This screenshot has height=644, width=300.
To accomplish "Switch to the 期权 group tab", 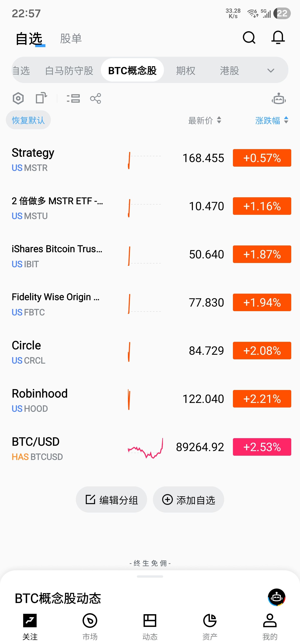I will click(186, 70).
